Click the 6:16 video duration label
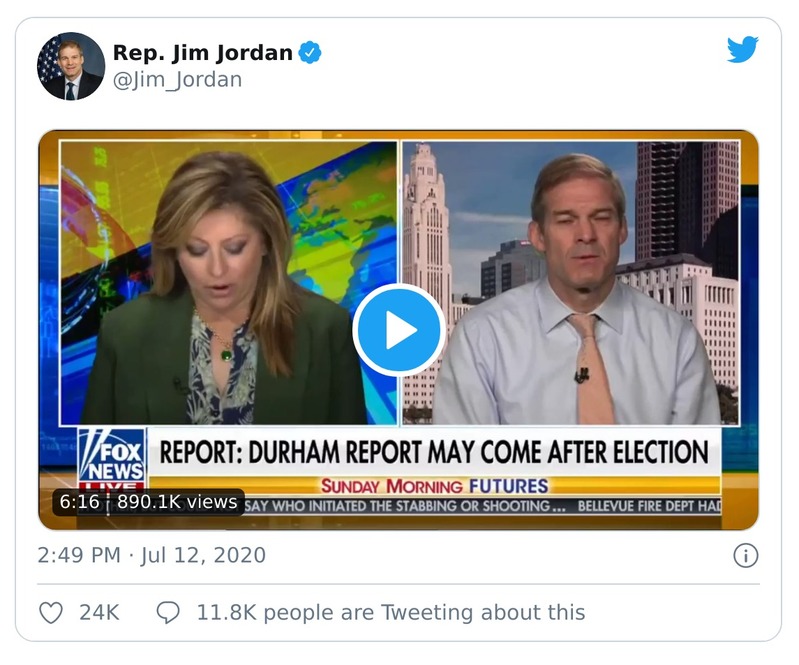Viewport: 799px width, 665px height. (79, 502)
